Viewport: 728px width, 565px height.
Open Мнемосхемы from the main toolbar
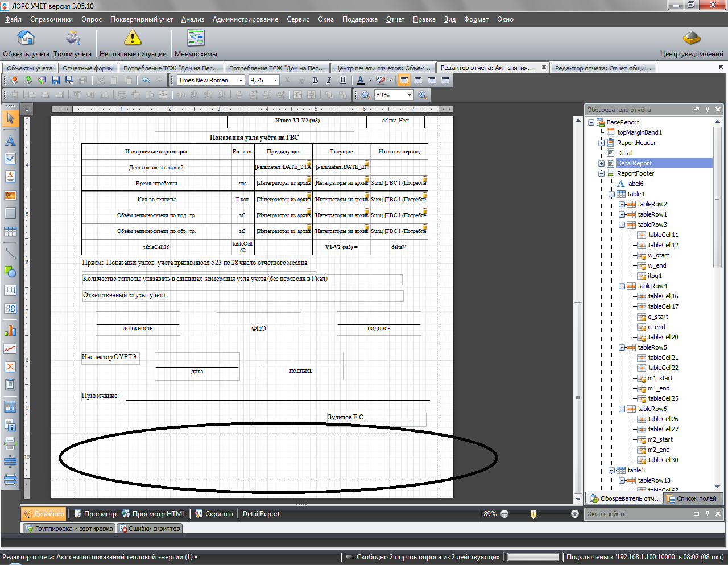[196, 44]
